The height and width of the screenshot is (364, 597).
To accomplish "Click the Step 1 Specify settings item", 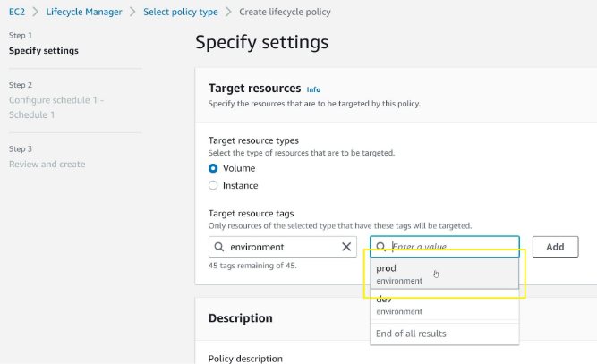I will tap(43, 50).
